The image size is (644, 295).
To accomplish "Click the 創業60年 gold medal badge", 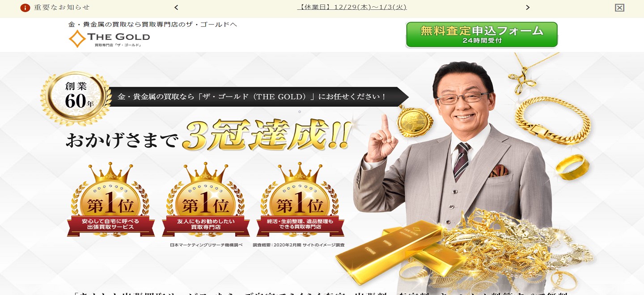I will (x=76, y=98).
